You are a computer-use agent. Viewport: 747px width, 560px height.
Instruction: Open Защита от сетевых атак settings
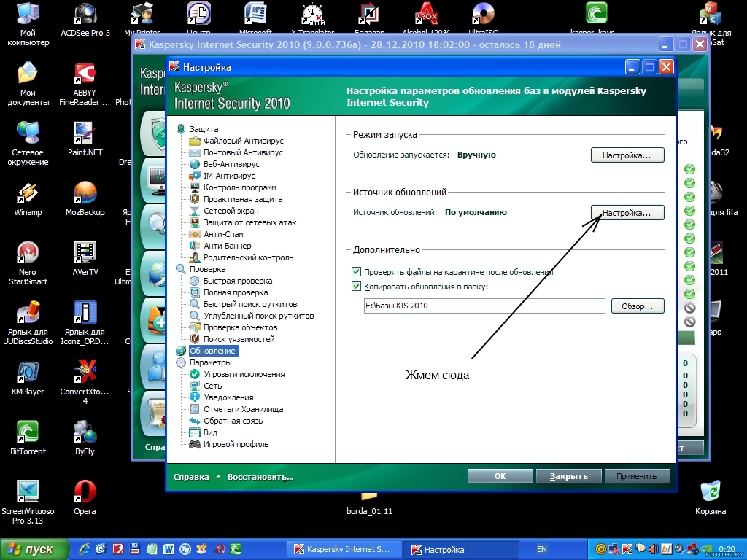click(x=249, y=222)
